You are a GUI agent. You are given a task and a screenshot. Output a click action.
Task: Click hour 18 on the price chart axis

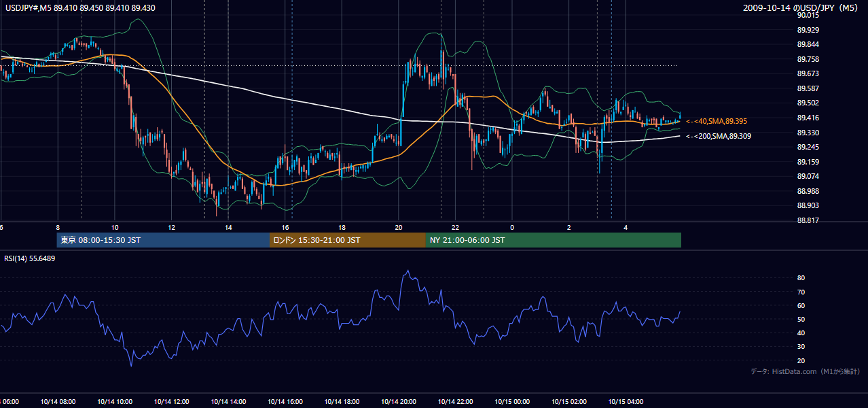pyautogui.click(x=342, y=227)
